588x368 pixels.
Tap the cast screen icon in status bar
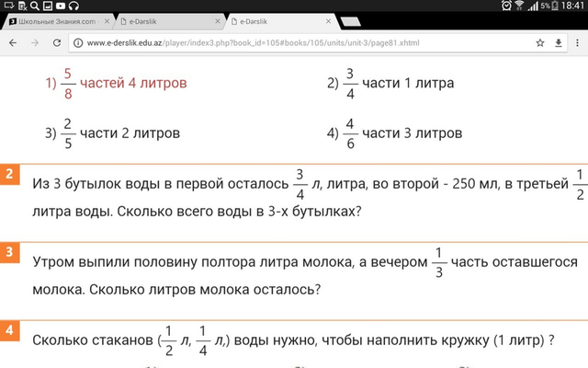[x=9, y=6]
